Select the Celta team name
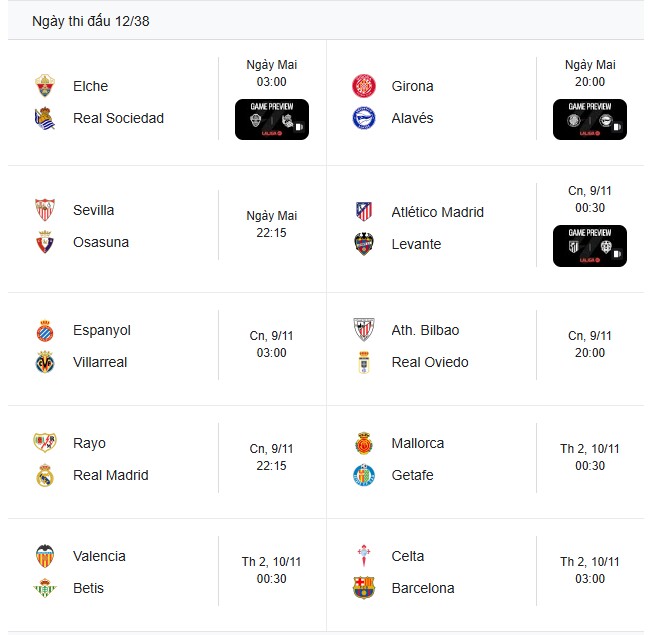The image size is (659, 635). [408, 556]
